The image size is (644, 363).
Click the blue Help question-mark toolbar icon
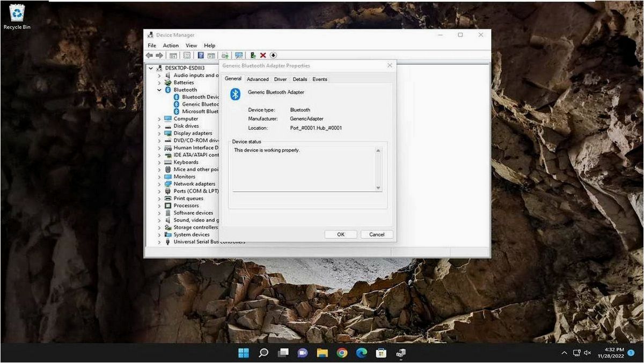201,55
